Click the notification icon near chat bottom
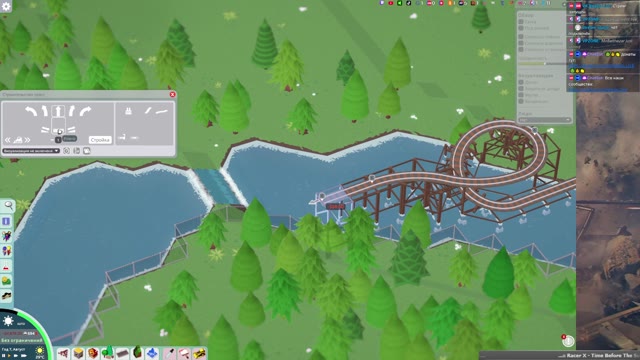The image size is (640, 360). [568, 341]
